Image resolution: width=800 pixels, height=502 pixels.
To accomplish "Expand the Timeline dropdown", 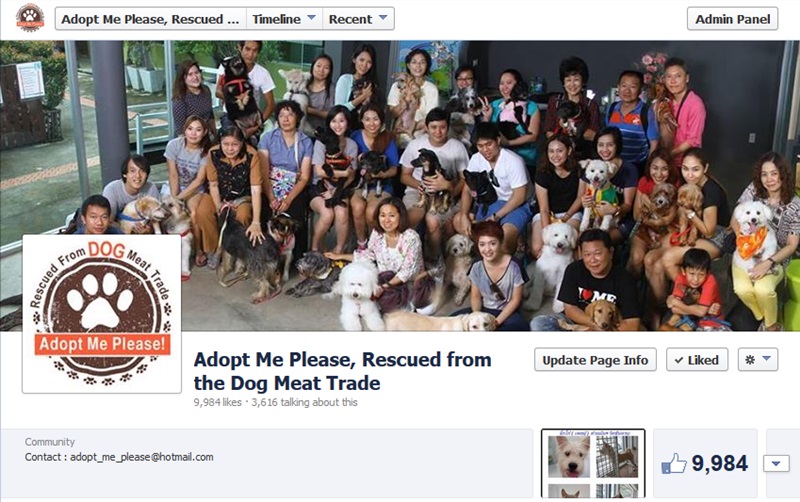I will 284,19.
